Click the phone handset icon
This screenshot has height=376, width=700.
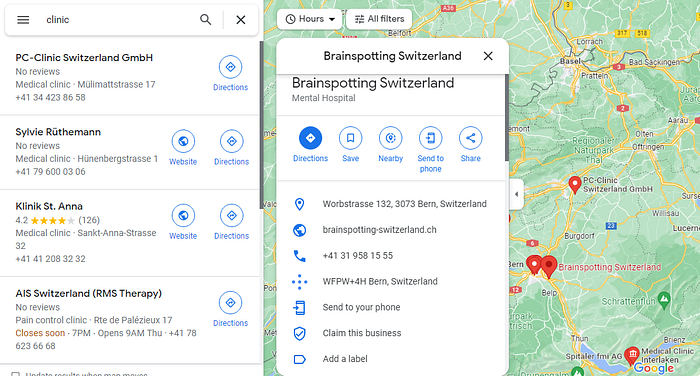(300, 256)
